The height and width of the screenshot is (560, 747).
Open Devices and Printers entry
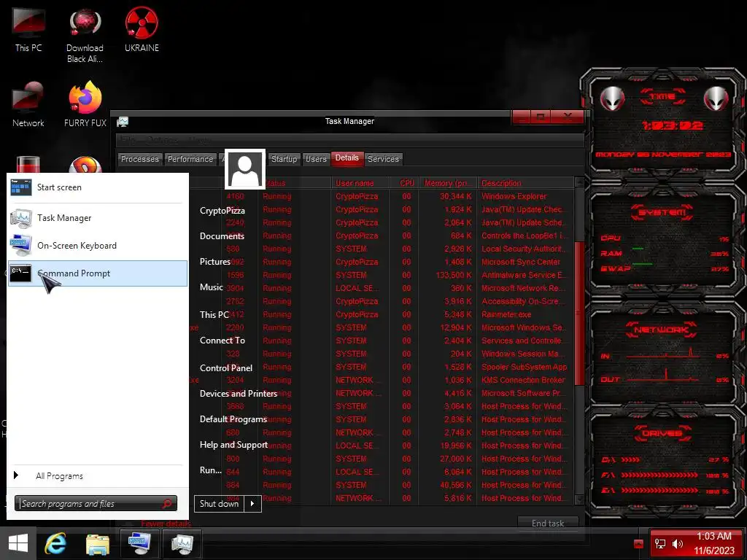point(239,394)
